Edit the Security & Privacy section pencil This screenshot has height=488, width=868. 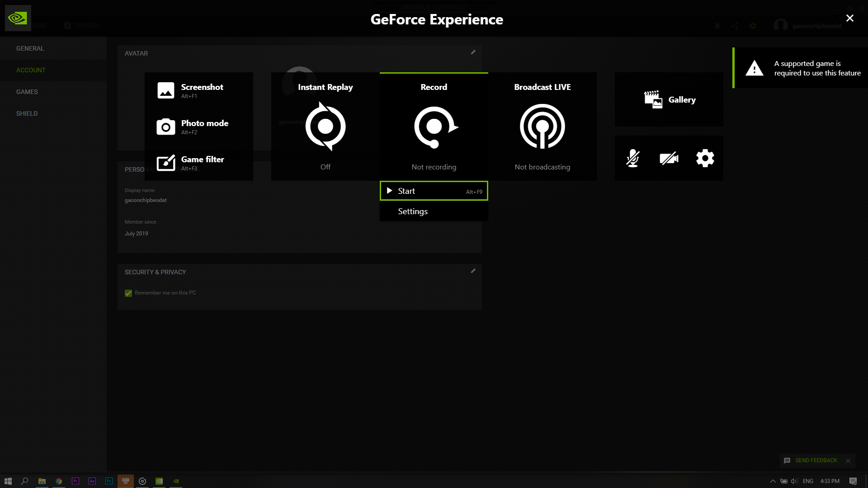(x=473, y=271)
